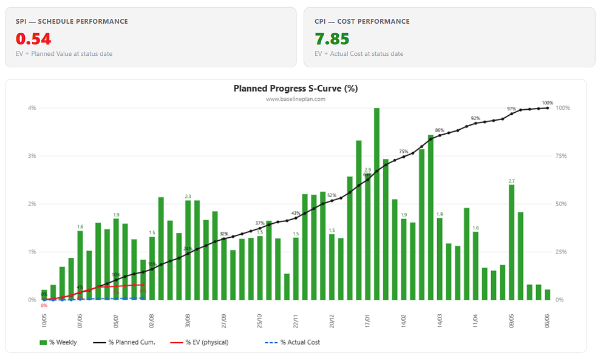Click the 25/10 date on the x-axis
This screenshot has height=364, width=606.
260,321
